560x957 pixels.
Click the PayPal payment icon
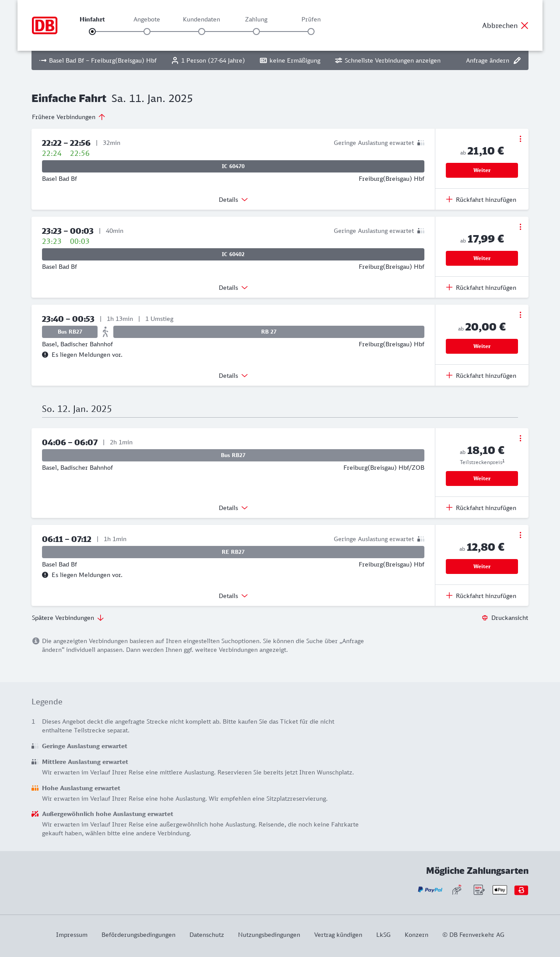430,890
